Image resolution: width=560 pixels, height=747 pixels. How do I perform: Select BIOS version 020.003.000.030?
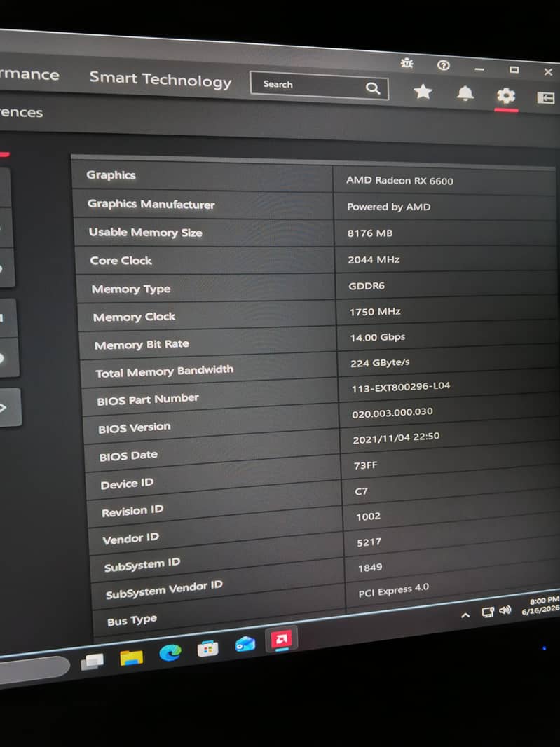coord(392,413)
